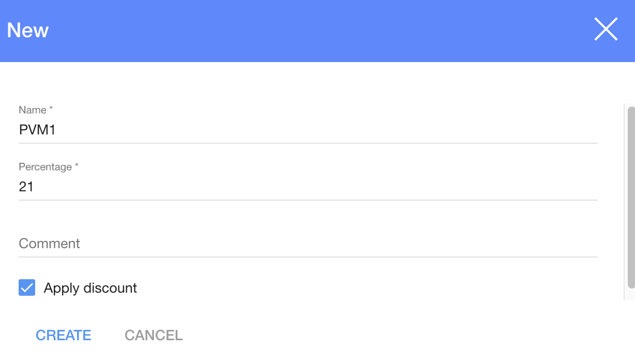Click the required asterisk beside Name
The image size is (635, 364).
[51, 110]
